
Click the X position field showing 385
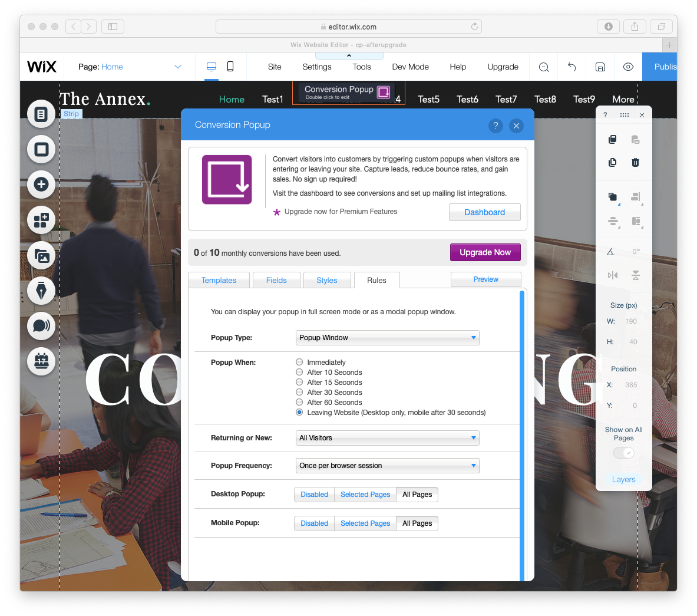pyautogui.click(x=631, y=385)
